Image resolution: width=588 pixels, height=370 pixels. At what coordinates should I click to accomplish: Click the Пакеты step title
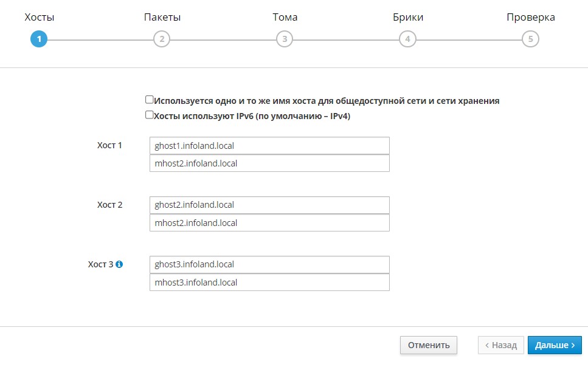pos(162,17)
